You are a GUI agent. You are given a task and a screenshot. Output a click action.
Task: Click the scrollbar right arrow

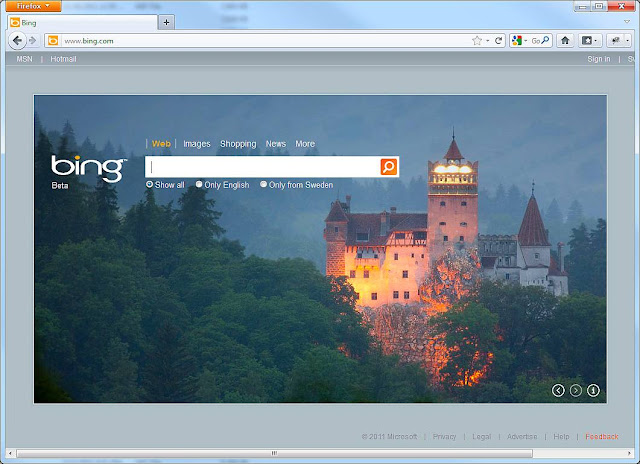pos(629,453)
